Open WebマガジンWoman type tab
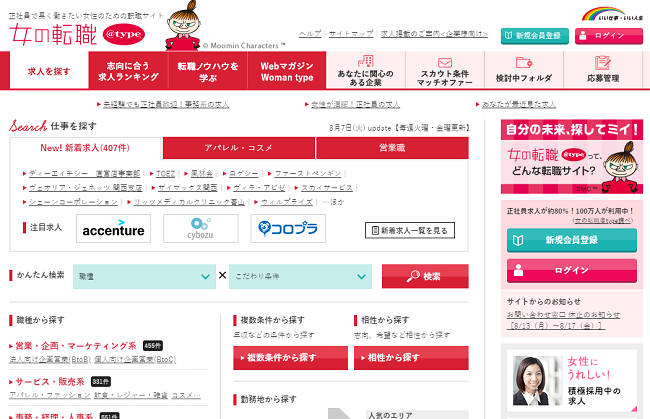This screenshot has width=650, height=419. 287,71
